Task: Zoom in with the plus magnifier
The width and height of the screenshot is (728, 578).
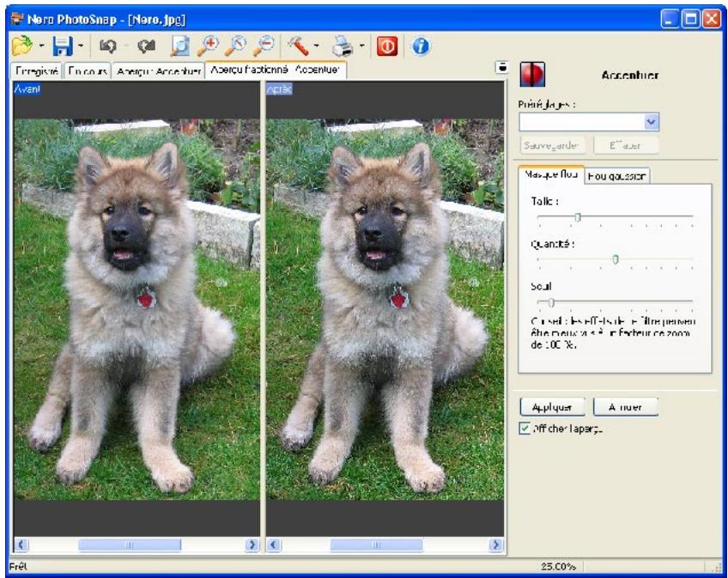Action: 208,46
